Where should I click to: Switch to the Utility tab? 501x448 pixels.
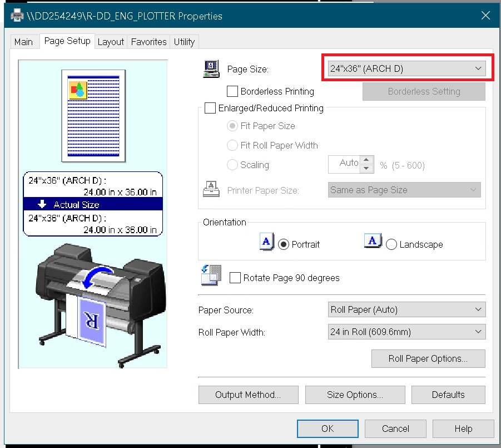[x=184, y=41]
